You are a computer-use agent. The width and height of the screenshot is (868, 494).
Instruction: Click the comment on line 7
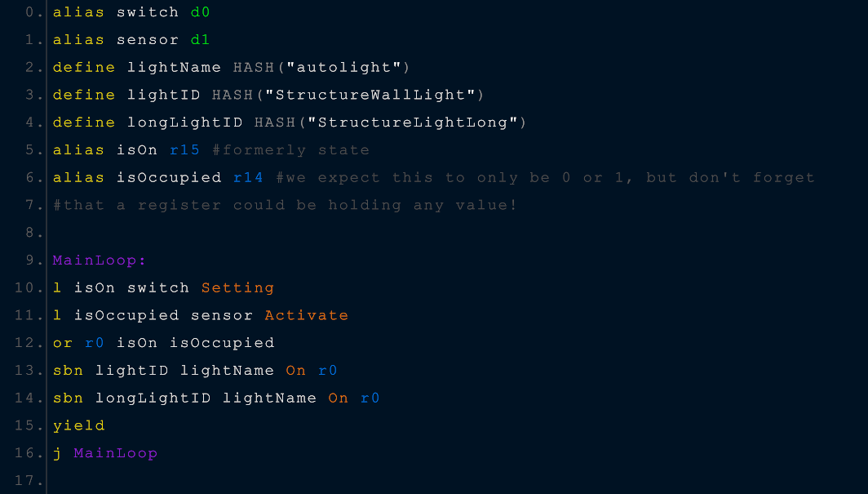tap(285, 205)
